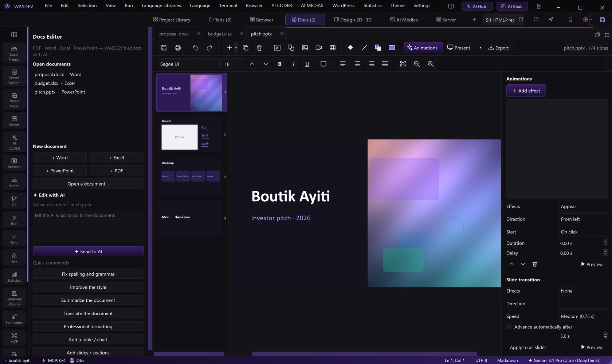
Task: Switch to the budget.xlsx tab
Action: coord(220,34)
